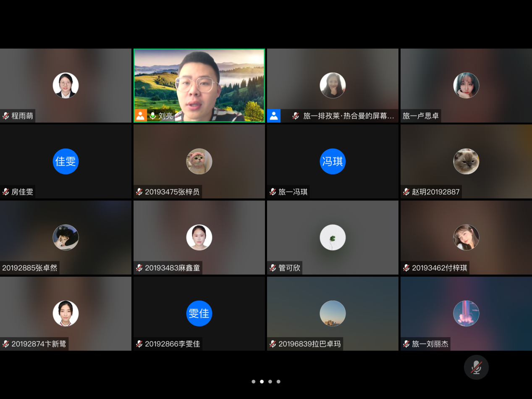Click the muted mic icon for 旅一刘丽杰
532x399 pixels.
point(406,344)
